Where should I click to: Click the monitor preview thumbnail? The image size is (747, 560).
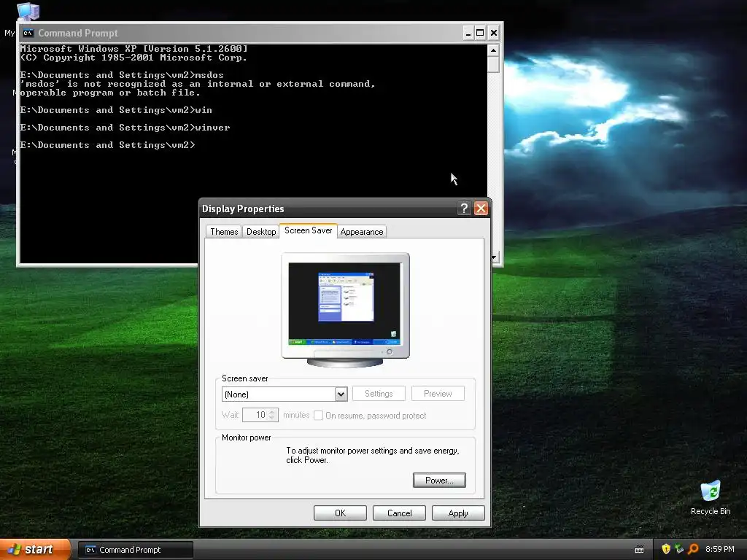pos(345,309)
